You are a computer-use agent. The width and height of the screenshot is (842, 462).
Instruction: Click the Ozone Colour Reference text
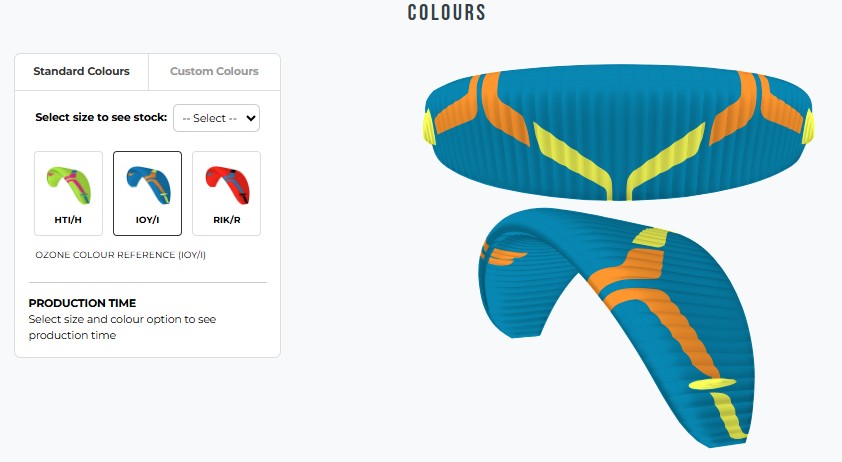120,255
